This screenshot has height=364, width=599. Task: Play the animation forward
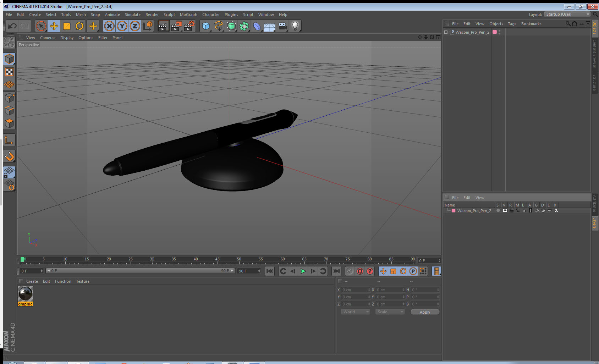tap(303, 271)
